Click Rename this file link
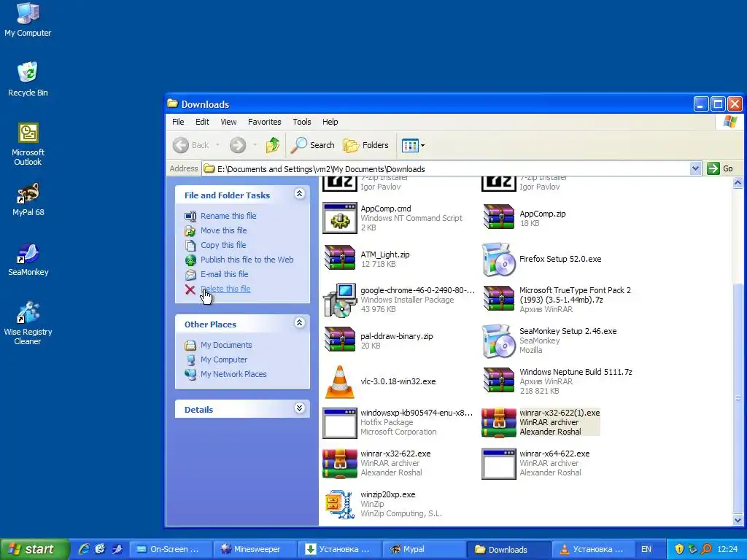747x560 pixels. [228, 216]
